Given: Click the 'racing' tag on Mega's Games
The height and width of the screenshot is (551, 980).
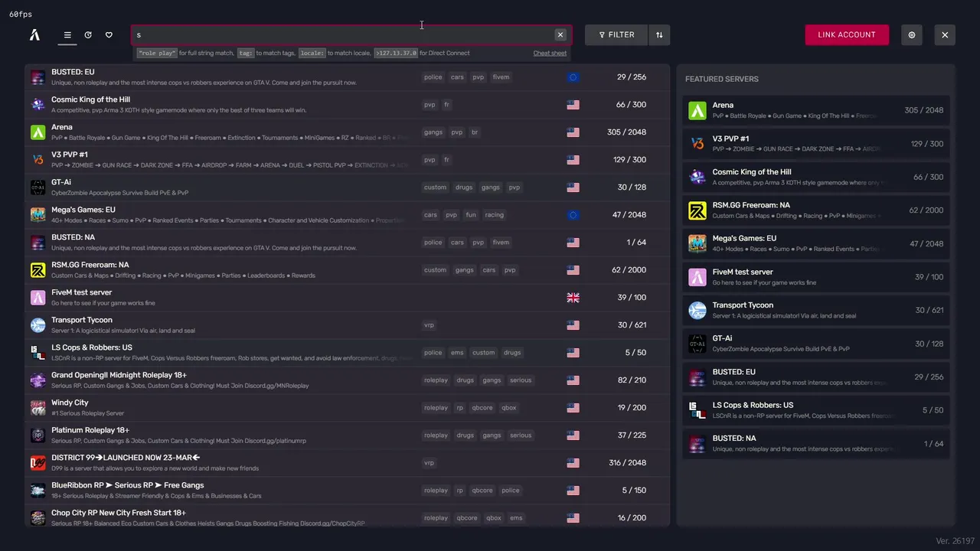Looking at the screenshot, I should (x=495, y=215).
